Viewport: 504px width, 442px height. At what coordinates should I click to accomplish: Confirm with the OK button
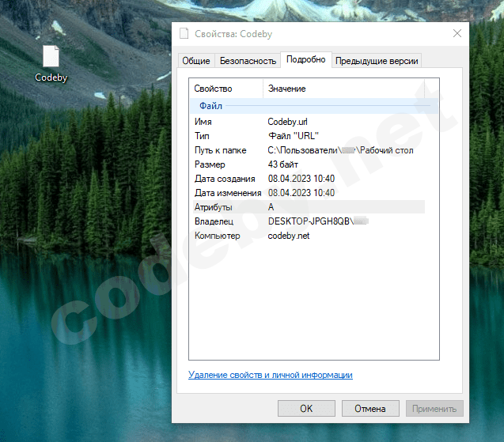[x=306, y=408]
